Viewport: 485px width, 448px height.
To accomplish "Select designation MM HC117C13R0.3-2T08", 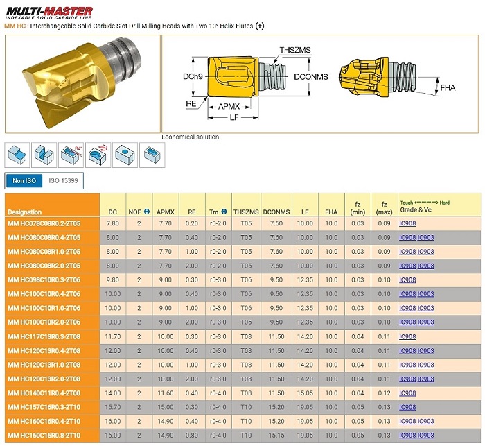I will pyautogui.click(x=44, y=336).
